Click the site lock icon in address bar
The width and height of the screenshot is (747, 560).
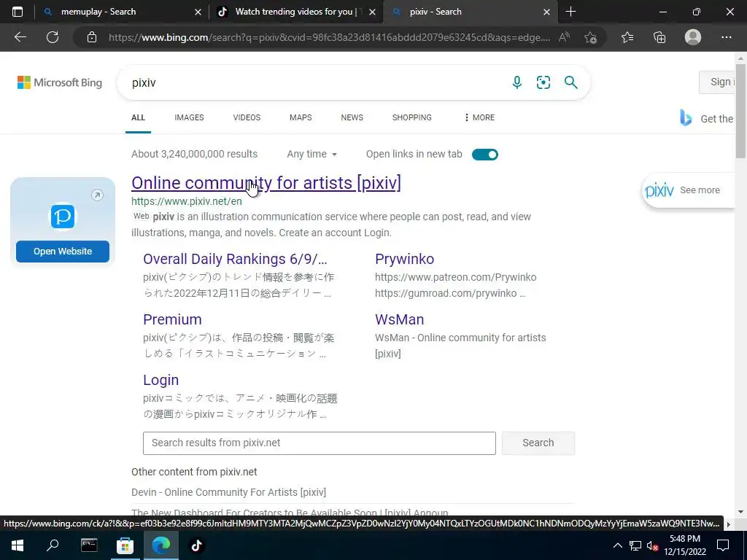click(x=92, y=37)
